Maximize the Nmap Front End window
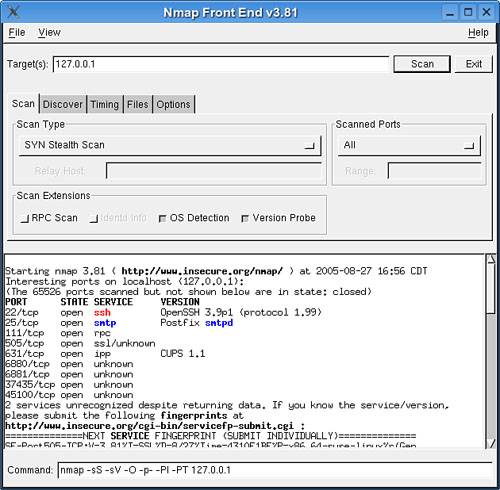500x490 pixels. coord(468,12)
